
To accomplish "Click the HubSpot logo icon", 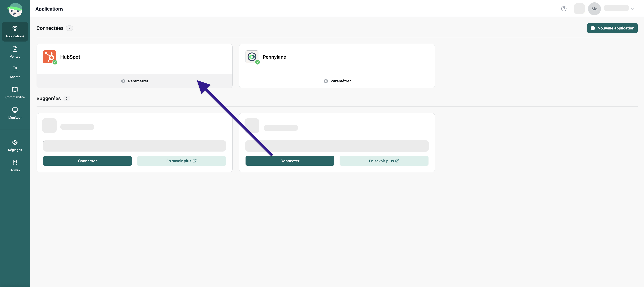I will 49,57.
